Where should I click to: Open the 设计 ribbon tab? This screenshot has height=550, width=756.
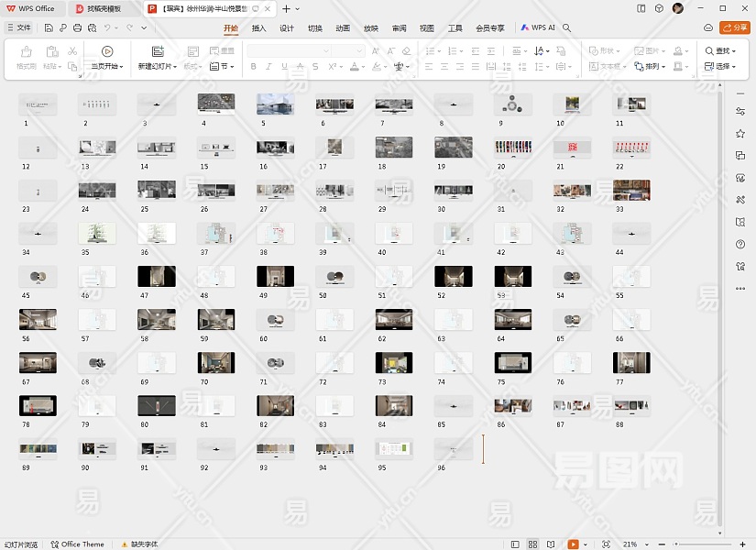pos(287,28)
